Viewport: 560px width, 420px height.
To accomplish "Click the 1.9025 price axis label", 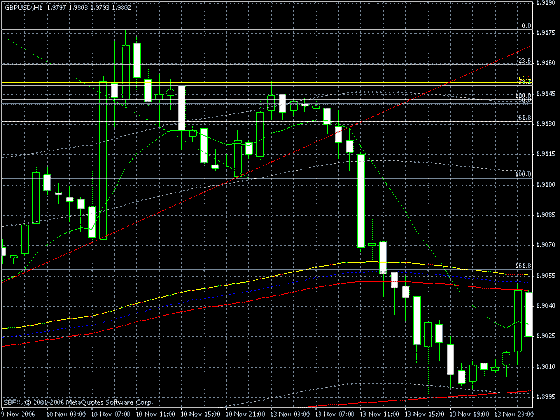I will 546,336.
